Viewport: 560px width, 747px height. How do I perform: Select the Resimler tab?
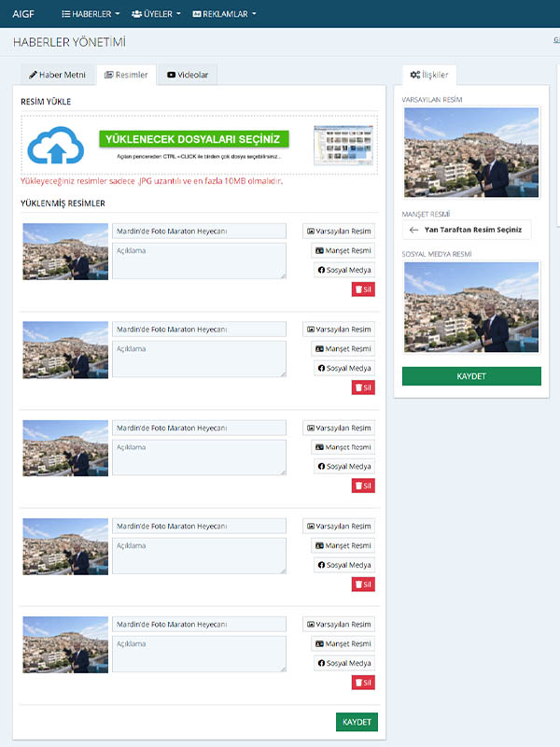pos(126,75)
